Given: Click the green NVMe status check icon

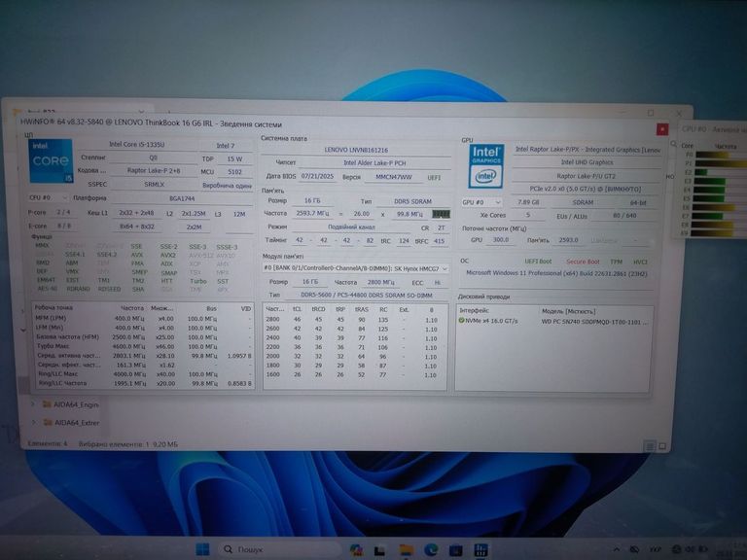Looking at the screenshot, I should [x=461, y=321].
